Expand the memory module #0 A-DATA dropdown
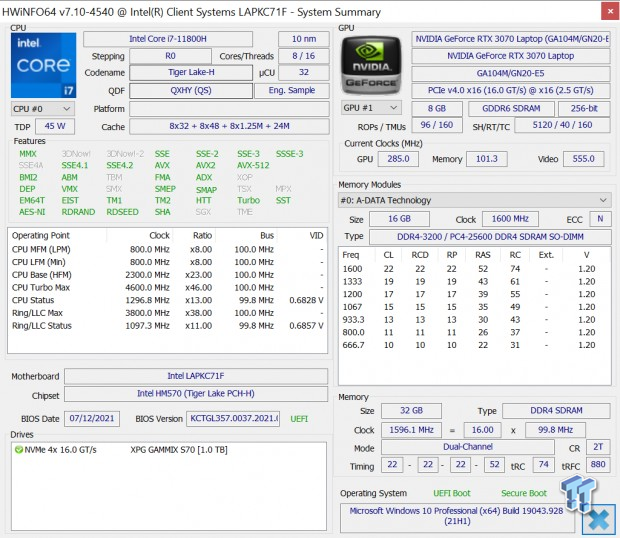This screenshot has height=538, width=620. point(474,200)
